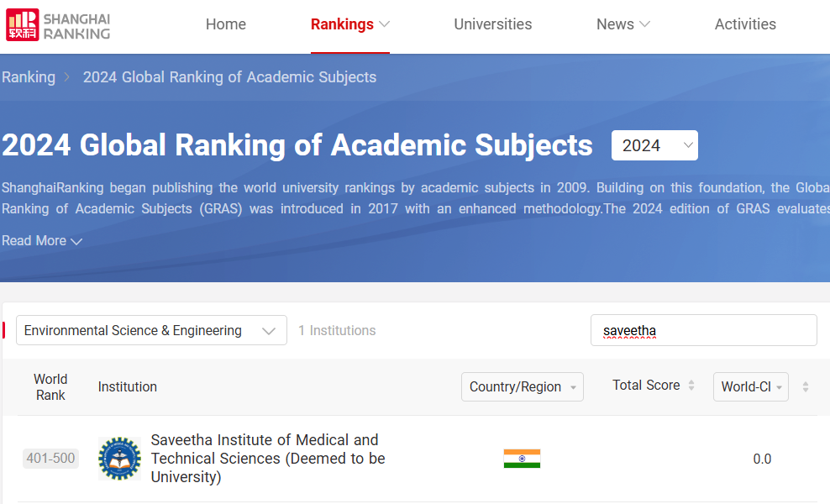Open the Country/Region filter dropdown
Image resolution: width=830 pixels, height=504 pixels.
coord(522,387)
